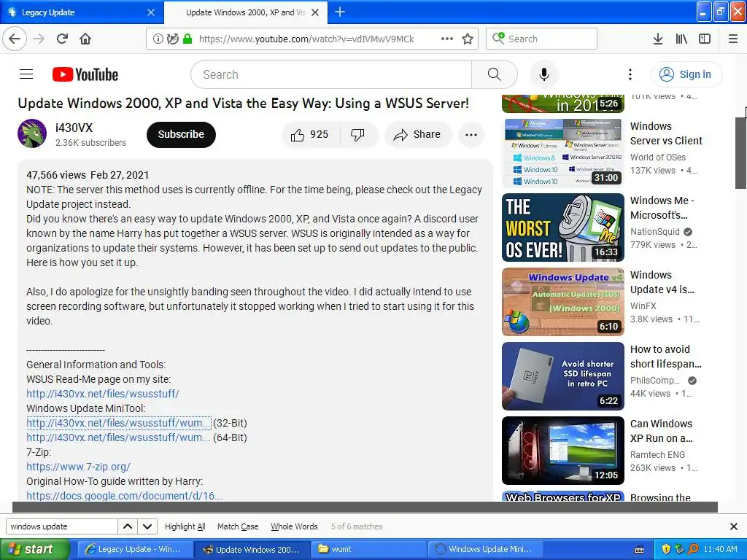Open the docs.google.com how-to guide link
The width and height of the screenshot is (747, 560).
[x=124, y=495]
